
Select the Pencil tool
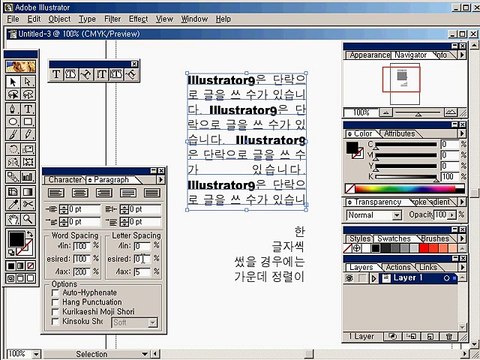28,134
